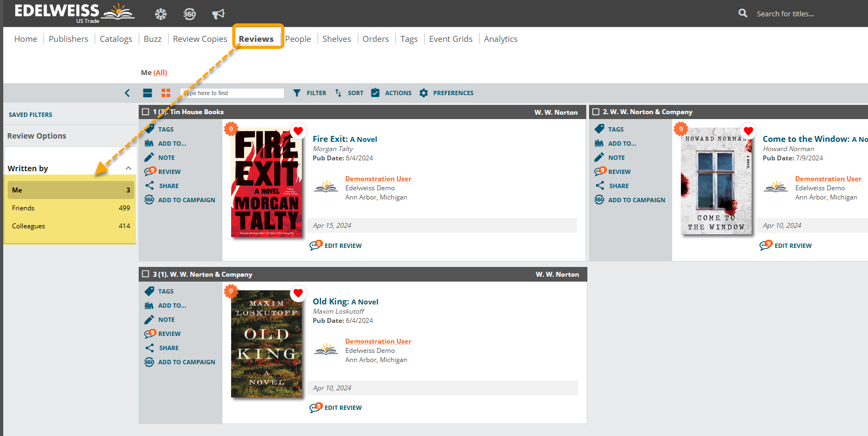868x436 pixels.
Task: Open the 360 icon in header
Action: [189, 14]
